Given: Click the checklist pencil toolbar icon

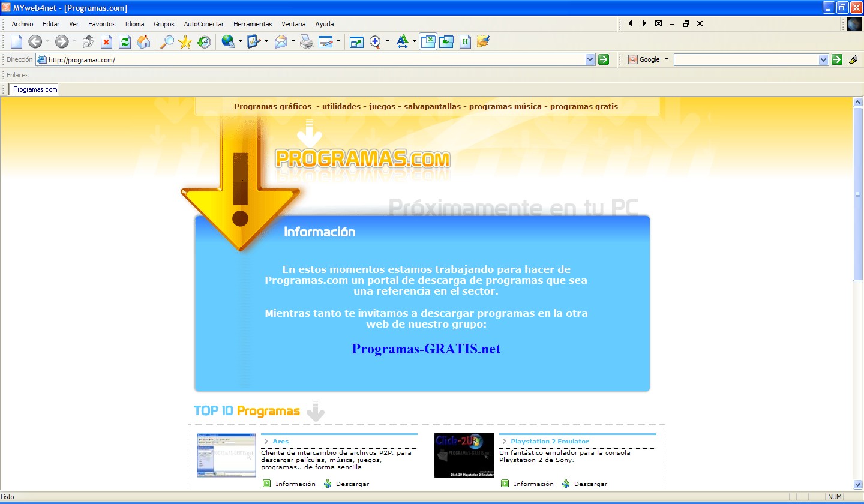Looking at the screenshot, I should click(254, 42).
